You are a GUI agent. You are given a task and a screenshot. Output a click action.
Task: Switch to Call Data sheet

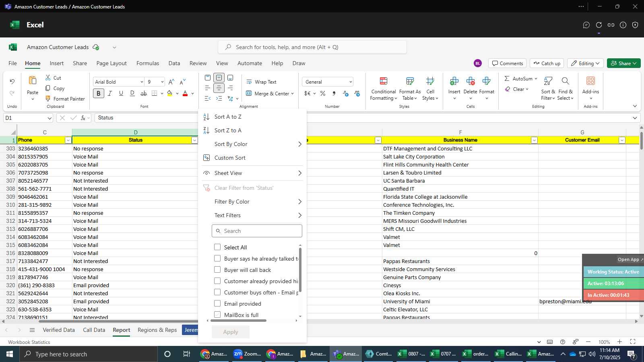(94, 330)
